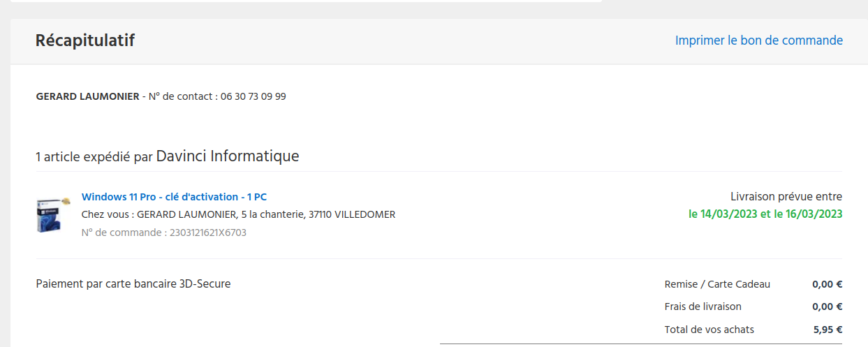Click the Frais de livraison amount

[827, 307]
